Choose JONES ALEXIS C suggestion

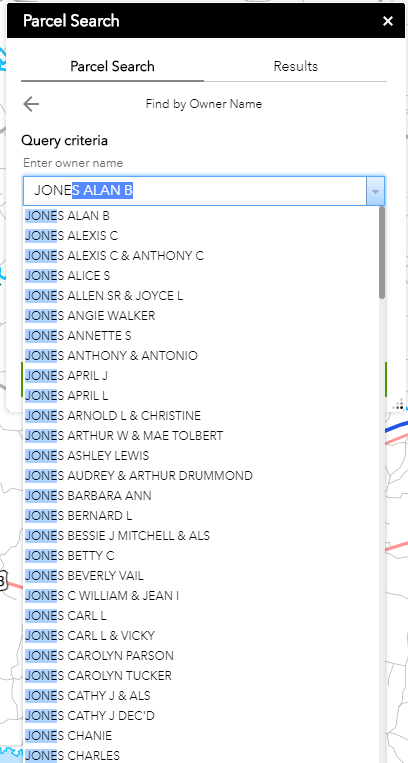click(201, 236)
